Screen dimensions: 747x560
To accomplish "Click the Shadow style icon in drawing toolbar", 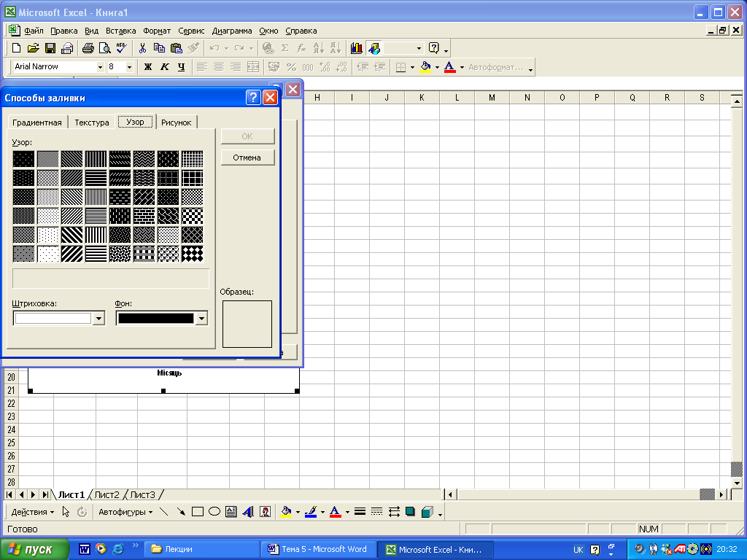I will [x=410, y=512].
